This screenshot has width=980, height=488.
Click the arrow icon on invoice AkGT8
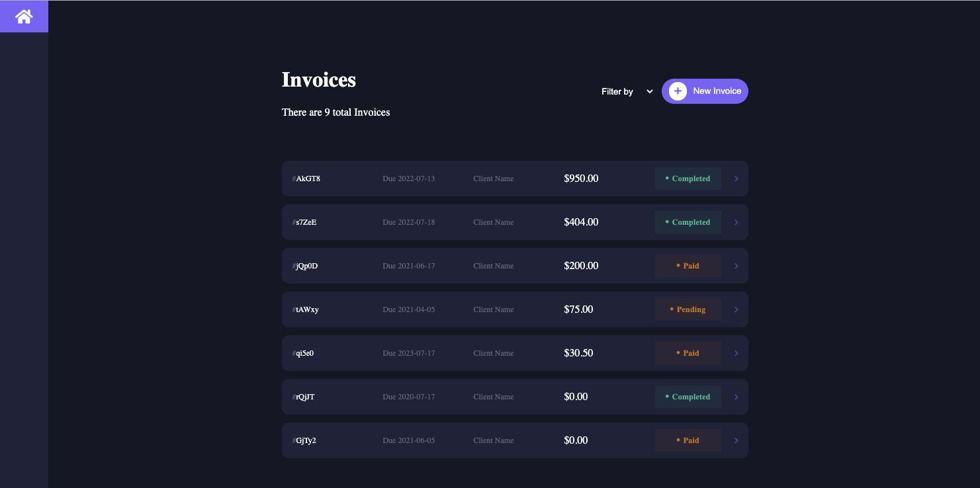click(736, 178)
